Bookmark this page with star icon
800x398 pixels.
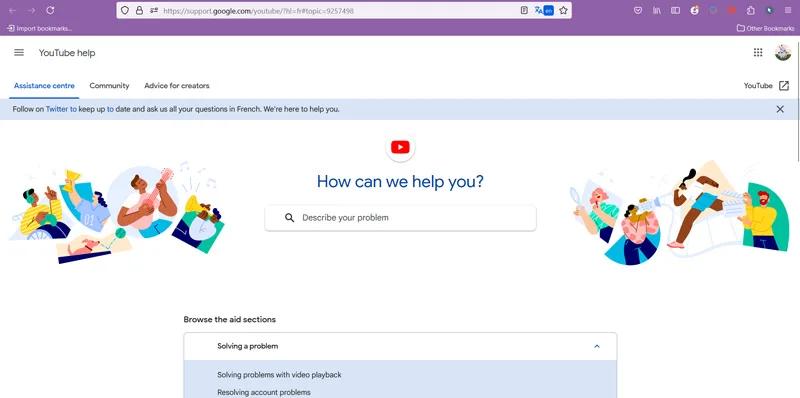(x=563, y=10)
